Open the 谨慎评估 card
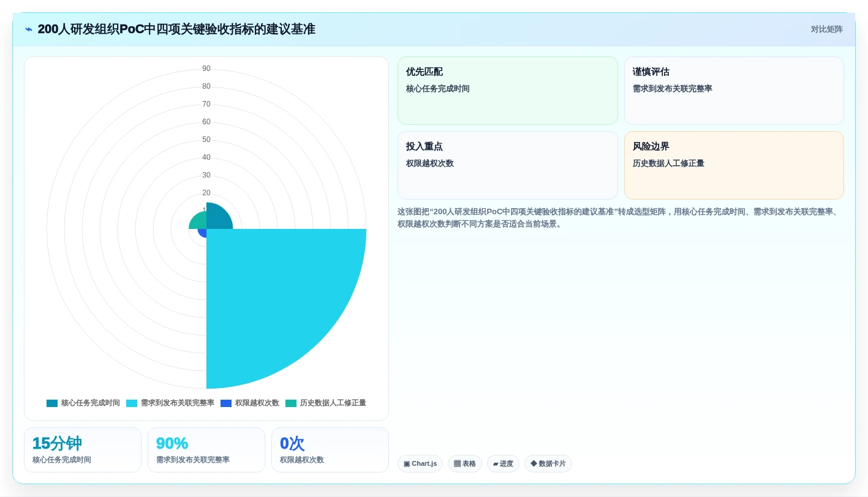This screenshot has height=497, width=868. pyautogui.click(x=734, y=91)
